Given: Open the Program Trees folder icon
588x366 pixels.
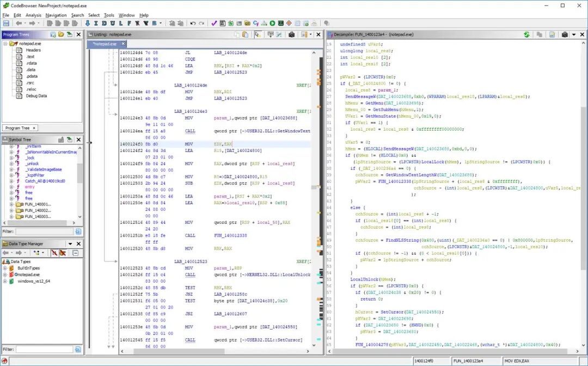Looking at the screenshot, I should pyautogui.click(x=61, y=34).
